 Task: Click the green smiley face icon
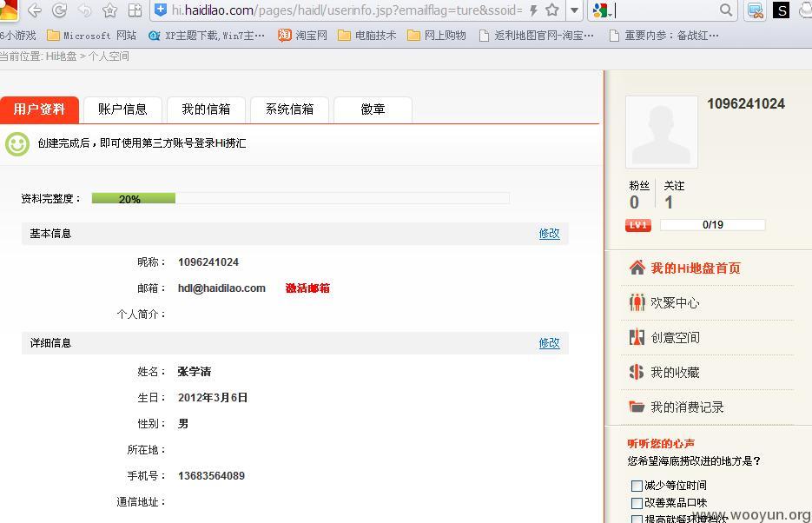pos(17,144)
